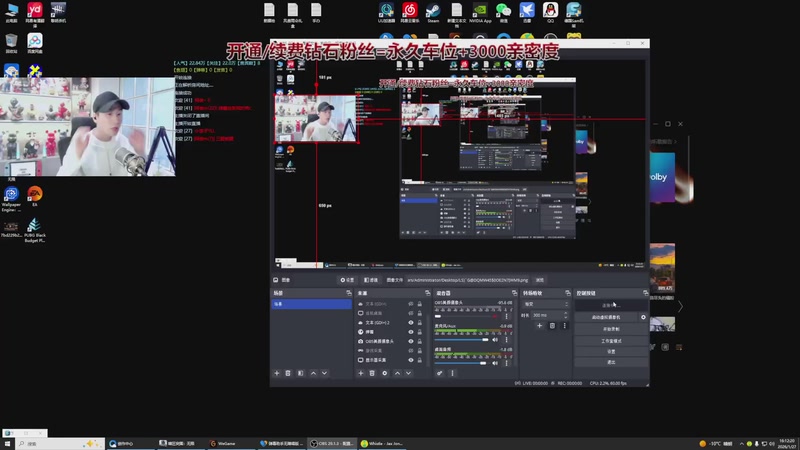
Task: Click the 麦克风/Aux volume slider handle
Action: 485,340
